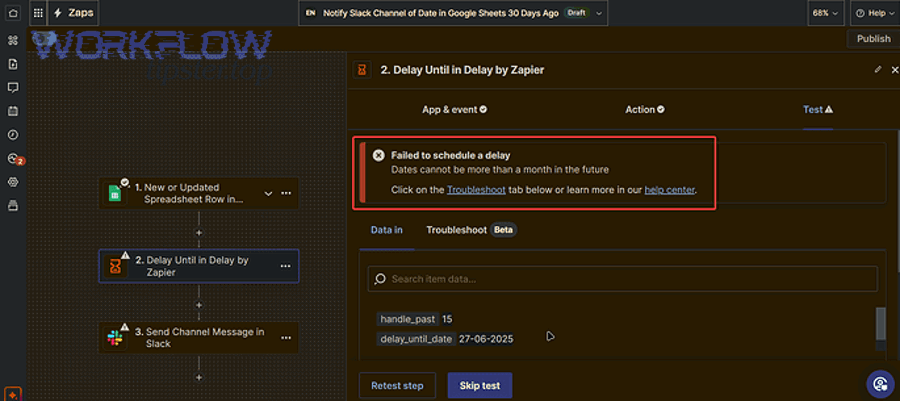Switch to the Test tab

pos(817,109)
